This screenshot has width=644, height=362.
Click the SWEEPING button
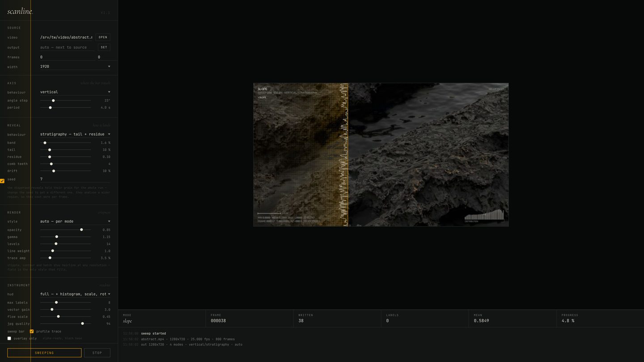[44, 353]
